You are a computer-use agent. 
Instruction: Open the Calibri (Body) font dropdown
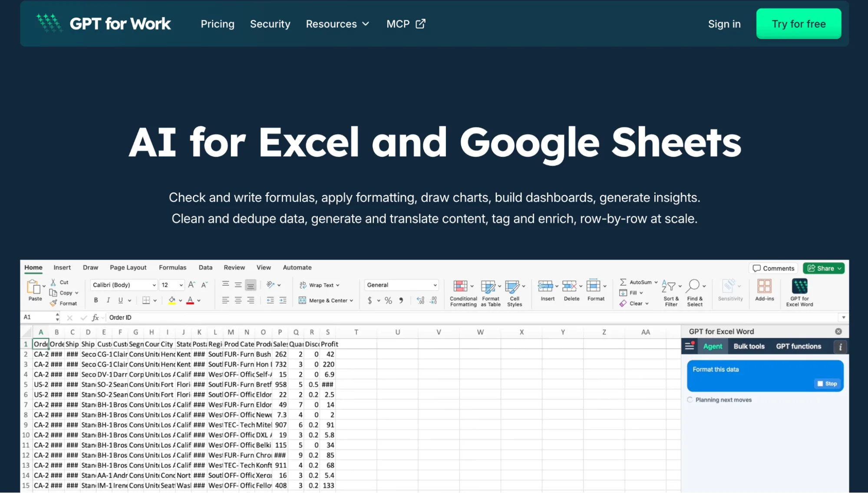[x=124, y=285]
